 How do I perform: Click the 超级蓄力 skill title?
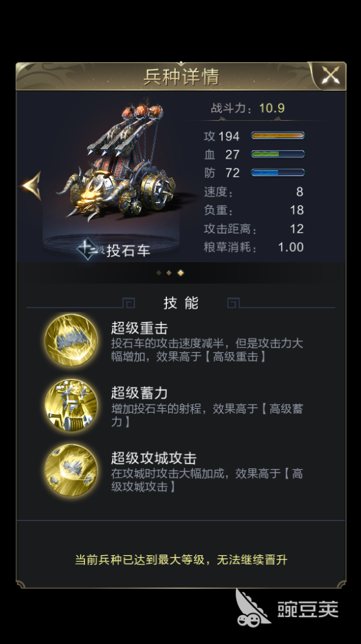(x=139, y=393)
